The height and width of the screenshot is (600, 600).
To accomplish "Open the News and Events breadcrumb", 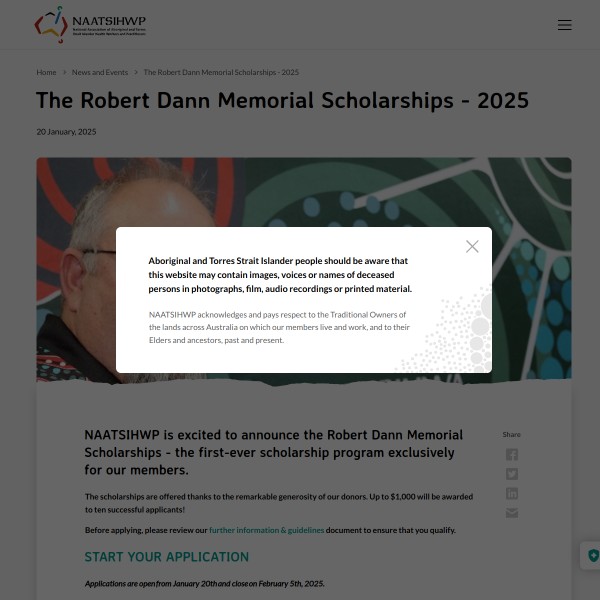I will pyautogui.click(x=100, y=72).
